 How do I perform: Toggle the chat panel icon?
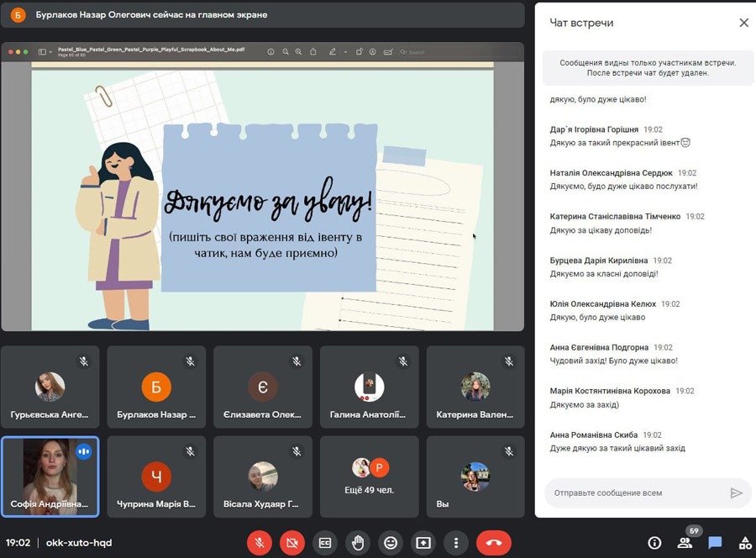[715, 543]
